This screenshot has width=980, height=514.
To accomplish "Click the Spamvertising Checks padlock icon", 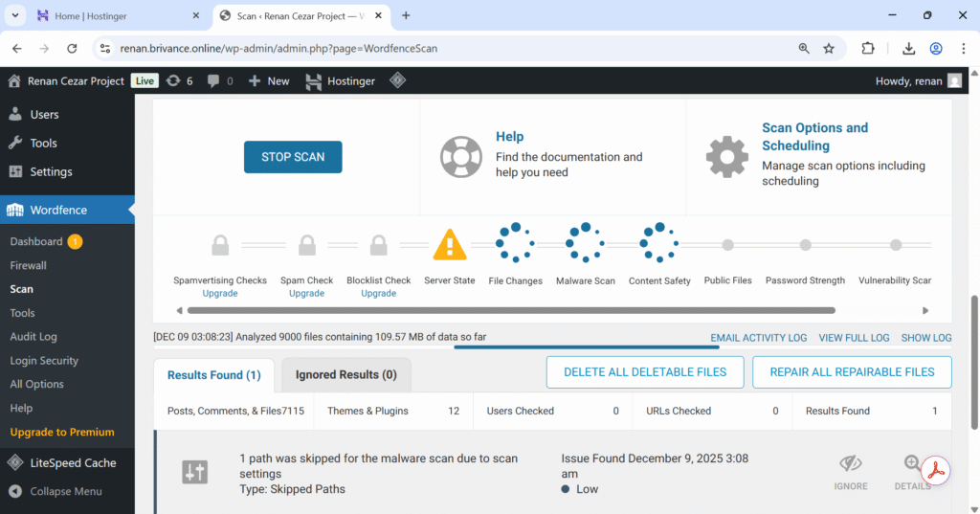I will (220, 245).
